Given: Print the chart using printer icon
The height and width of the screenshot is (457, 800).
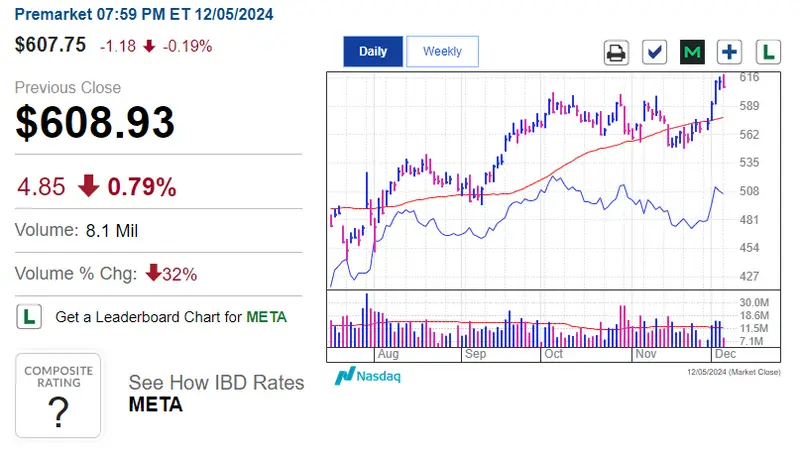Looking at the screenshot, I should [616, 52].
